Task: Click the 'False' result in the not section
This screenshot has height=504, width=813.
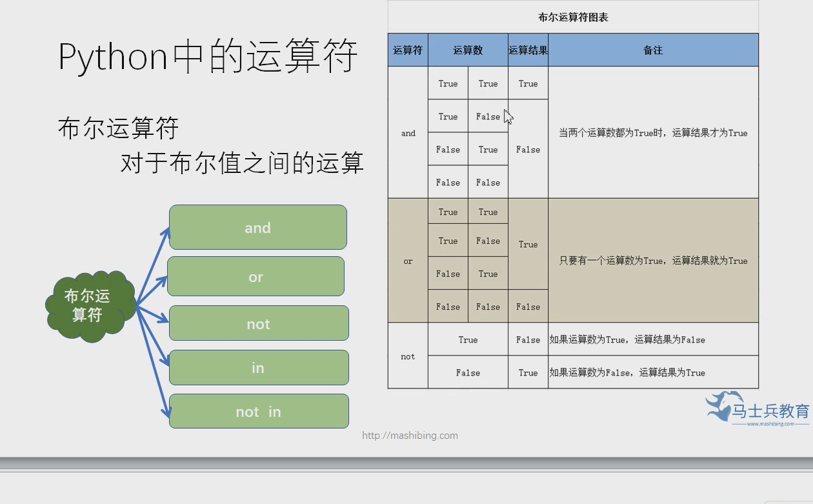Action: click(x=528, y=339)
